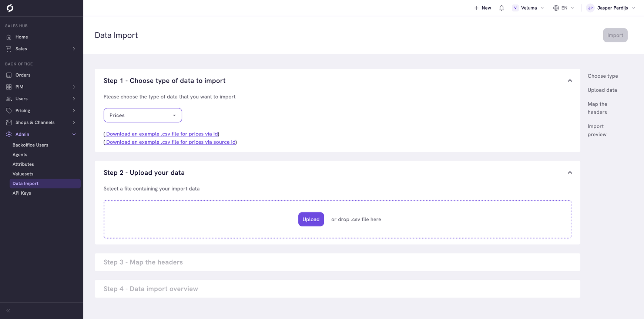Click the Sales label in sidebar
Image resolution: width=644 pixels, height=319 pixels.
coord(21,49)
